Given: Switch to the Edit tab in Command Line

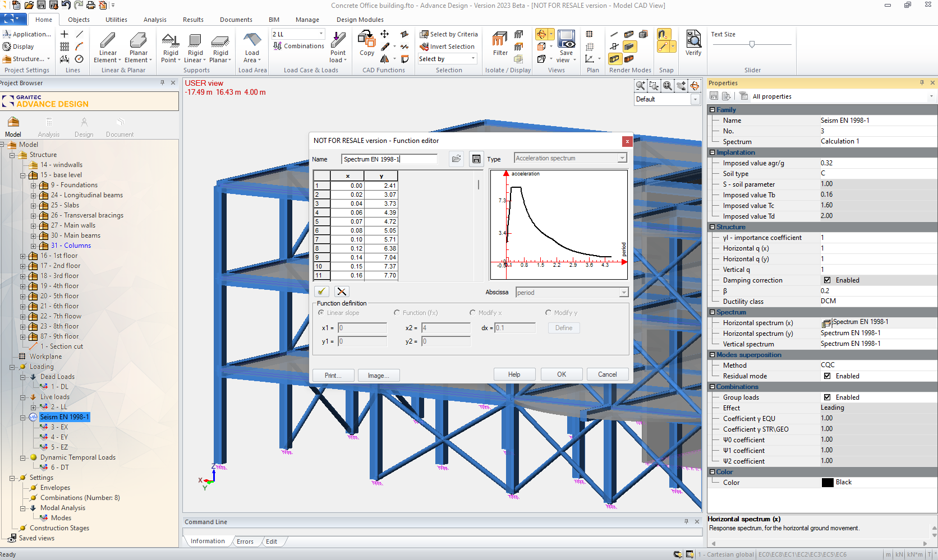Looking at the screenshot, I should (x=272, y=542).
